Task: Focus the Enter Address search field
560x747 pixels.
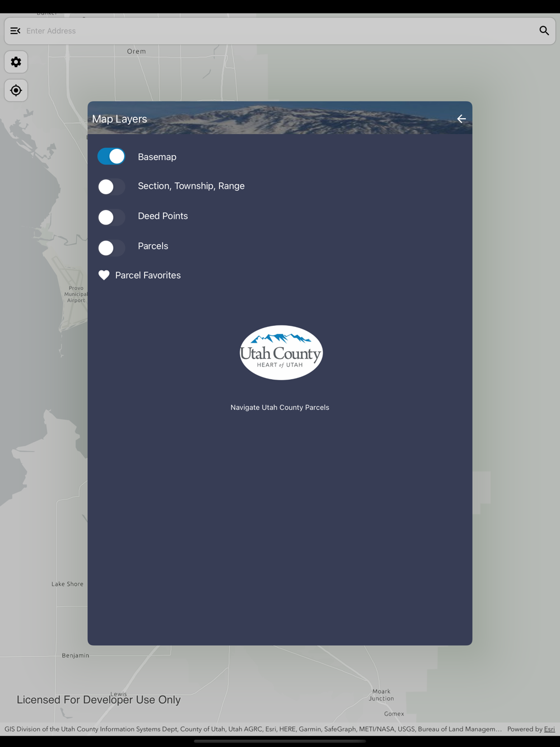Action: 280,31
